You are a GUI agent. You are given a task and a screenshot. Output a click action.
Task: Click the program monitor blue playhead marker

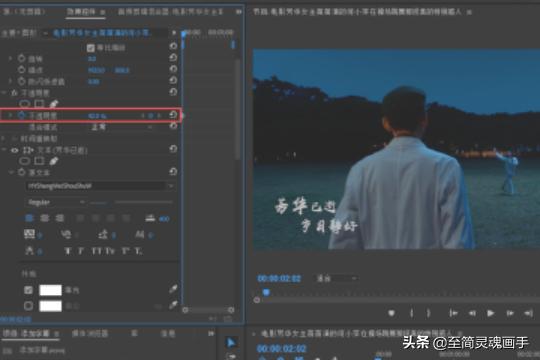tap(266, 292)
